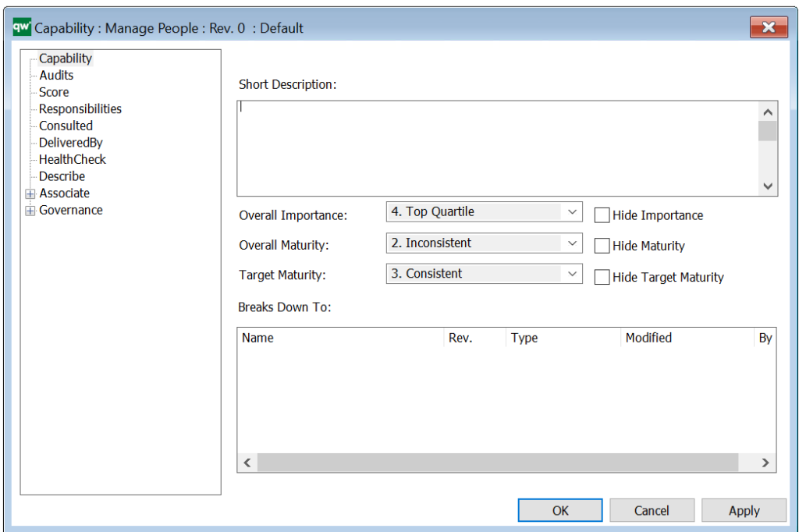Open the Audits section

[x=56, y=76]
